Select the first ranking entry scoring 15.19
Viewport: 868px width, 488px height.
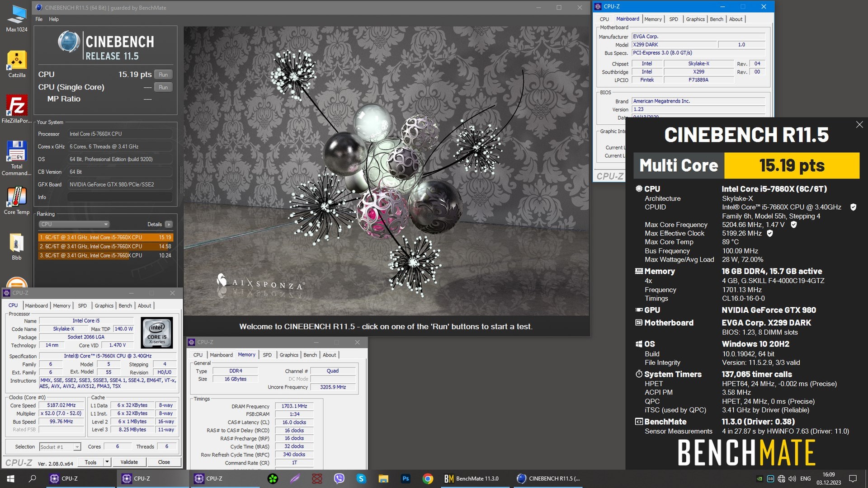coord(106,237)
